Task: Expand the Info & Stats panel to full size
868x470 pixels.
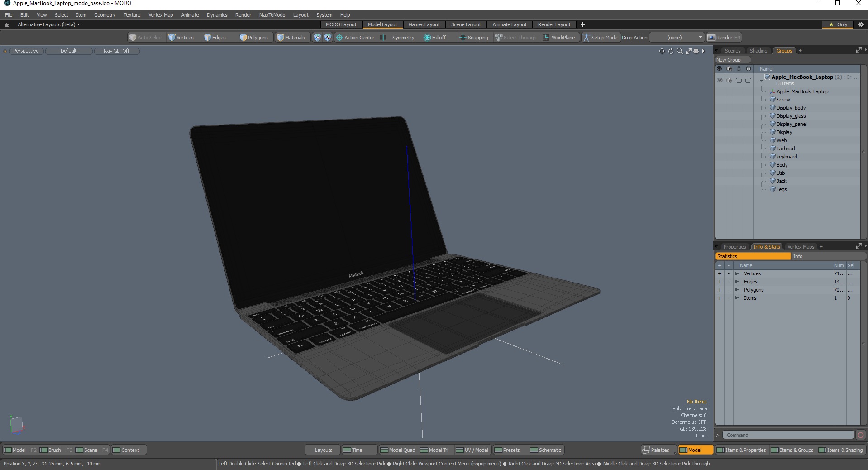Action: pyautogui.click(x=858, y=246)
